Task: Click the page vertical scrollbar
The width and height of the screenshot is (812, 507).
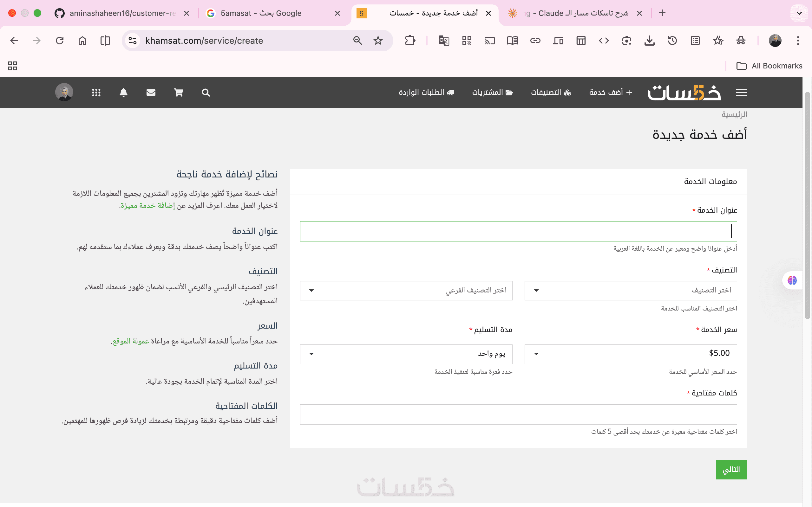Action: point(807,205)
